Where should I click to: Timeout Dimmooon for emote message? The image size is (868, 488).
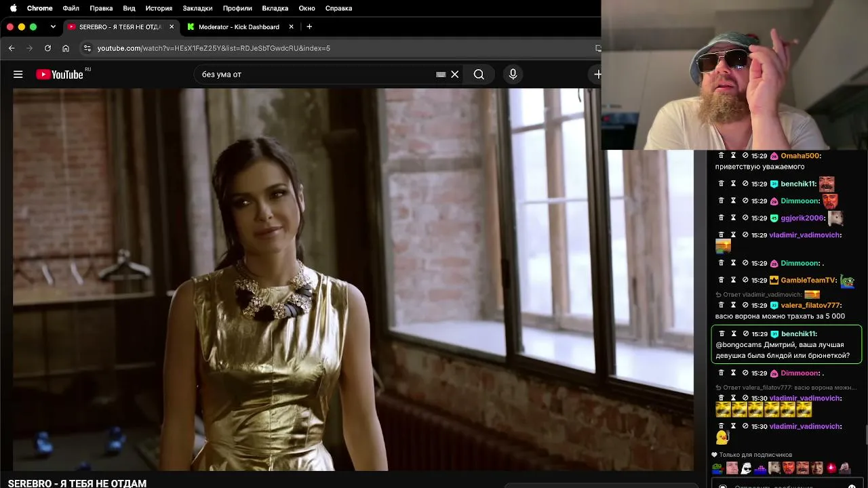coord(733,201)
